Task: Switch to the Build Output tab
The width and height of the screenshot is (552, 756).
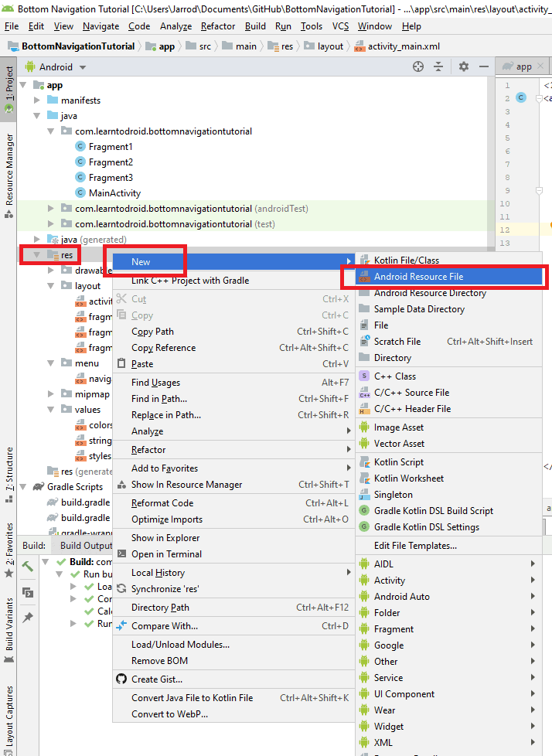Action: [86, 546]
